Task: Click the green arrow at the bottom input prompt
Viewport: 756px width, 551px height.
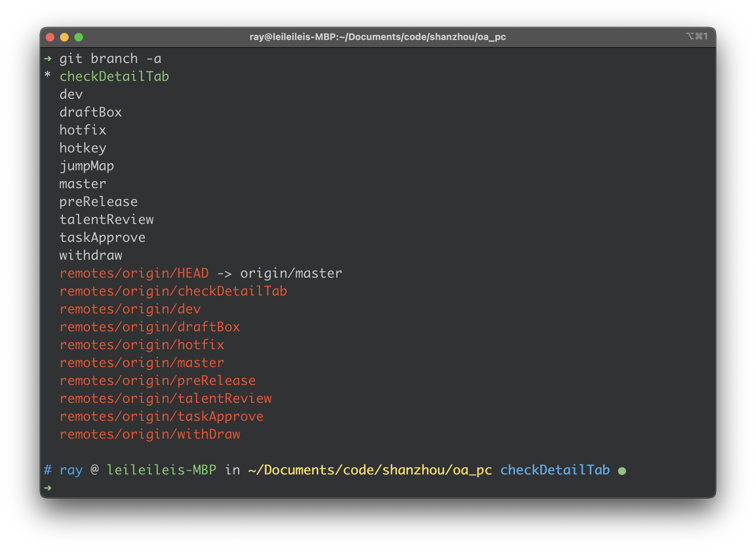Action: pyautogui.click(x=48, y=488)
